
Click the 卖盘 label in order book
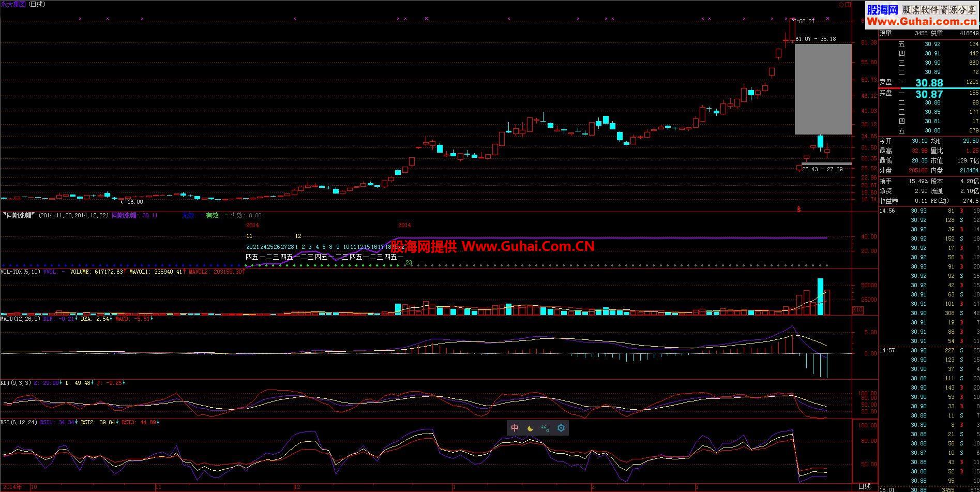click(x=885, y=82)
